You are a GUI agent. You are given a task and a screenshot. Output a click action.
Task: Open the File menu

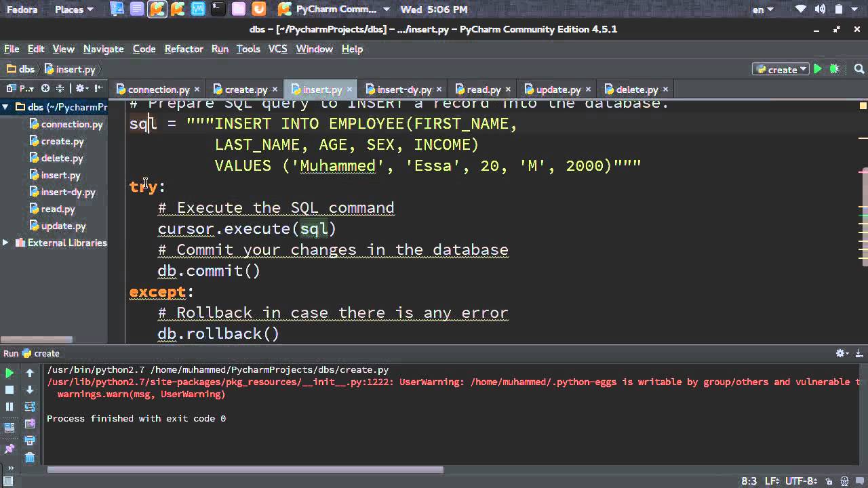tap(12, 49)
